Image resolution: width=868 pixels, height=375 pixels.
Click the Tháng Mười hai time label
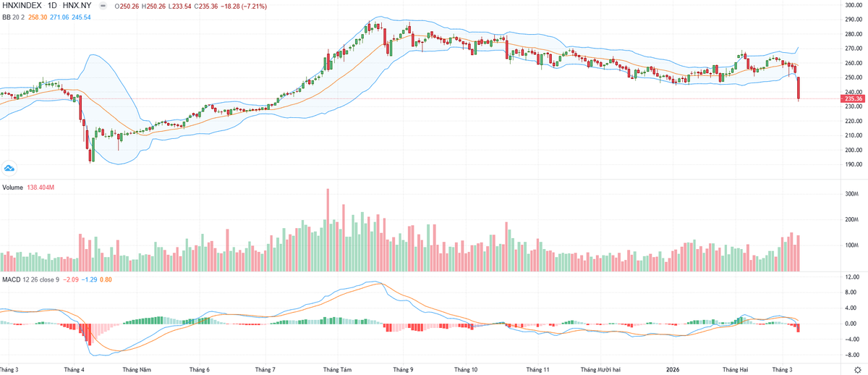[x=602, y=369]
